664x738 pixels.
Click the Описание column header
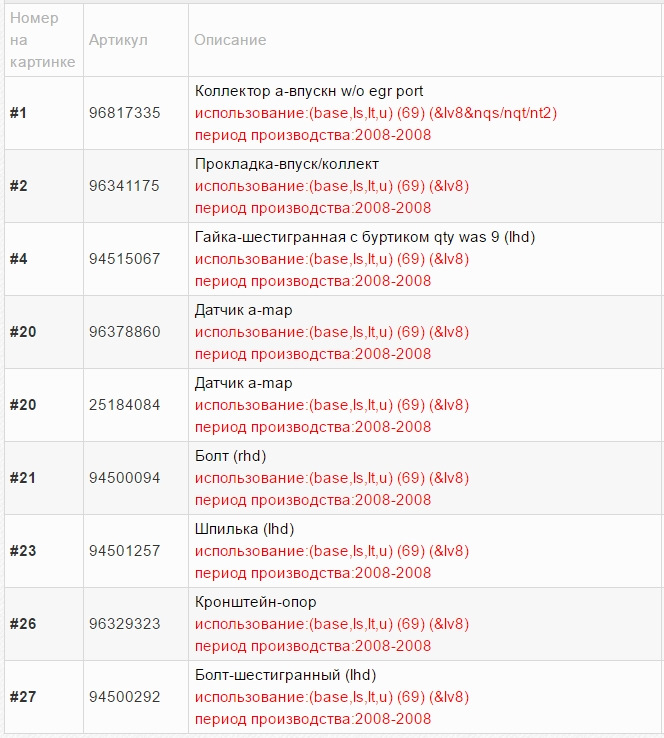[230, 40]
